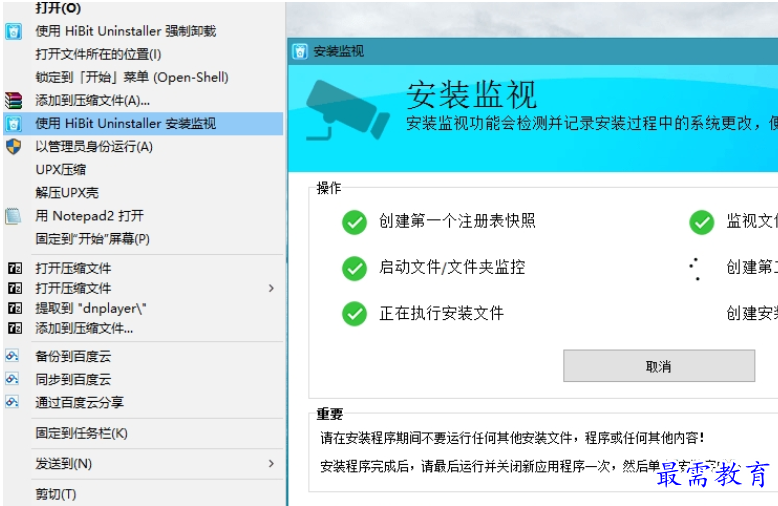Click the Notepad2 icon in the context menu
Screen dimensions: 778x506
tap(13, 216)
